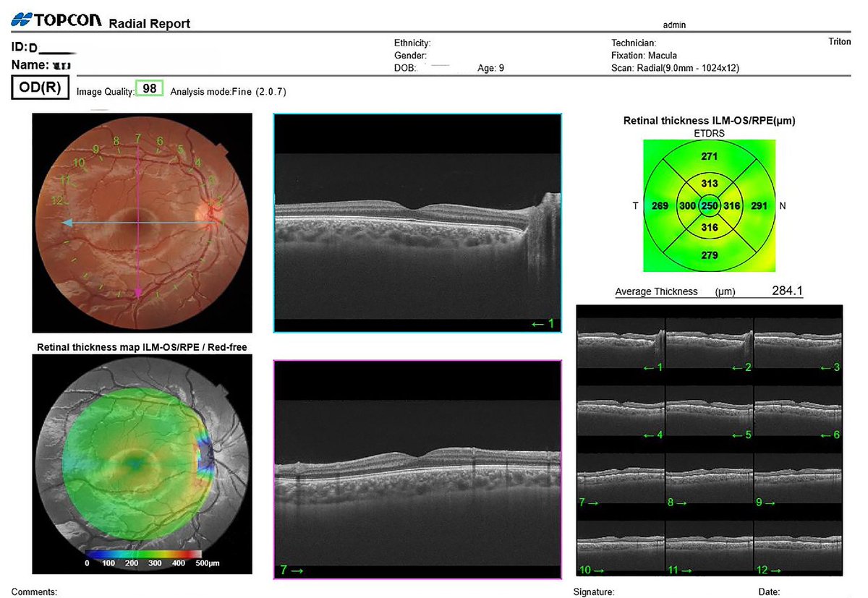Click the N nasal marker beside ETDRS grid

782,206
